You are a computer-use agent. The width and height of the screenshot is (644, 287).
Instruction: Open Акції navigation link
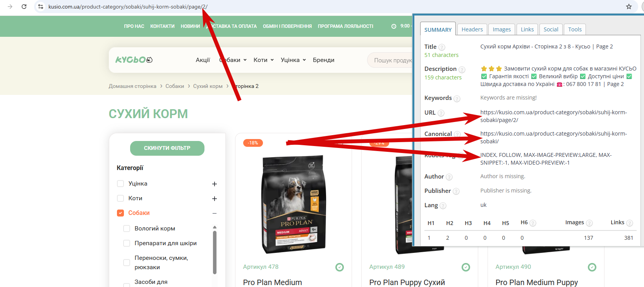coord(203,60)
